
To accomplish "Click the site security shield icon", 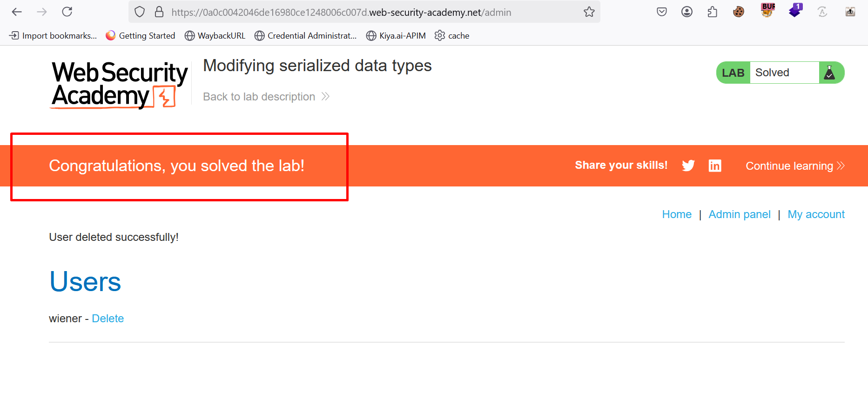I will [x=140, y=12].
